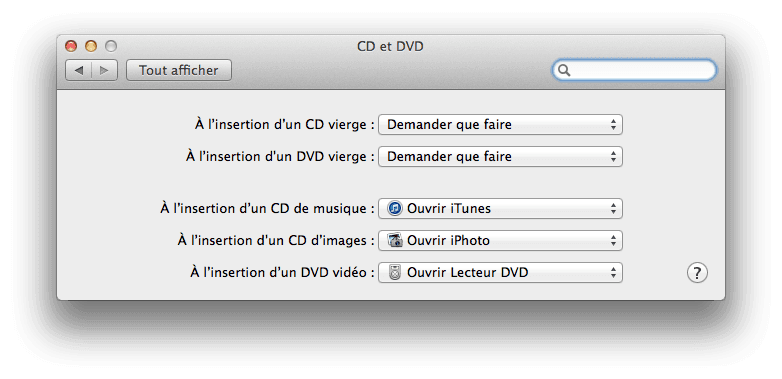
Task: Click the DVD Player icon in the video DVD popup
Action: click(395, 272)
